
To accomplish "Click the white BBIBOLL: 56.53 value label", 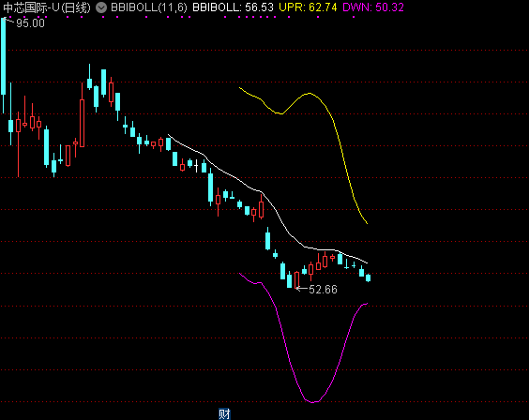I will [233, 7].
